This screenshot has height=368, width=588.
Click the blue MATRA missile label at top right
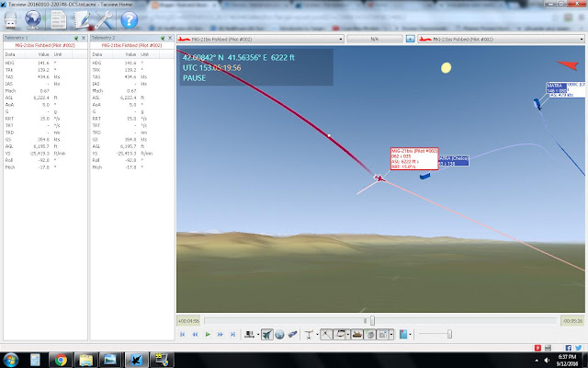[557, 88]
